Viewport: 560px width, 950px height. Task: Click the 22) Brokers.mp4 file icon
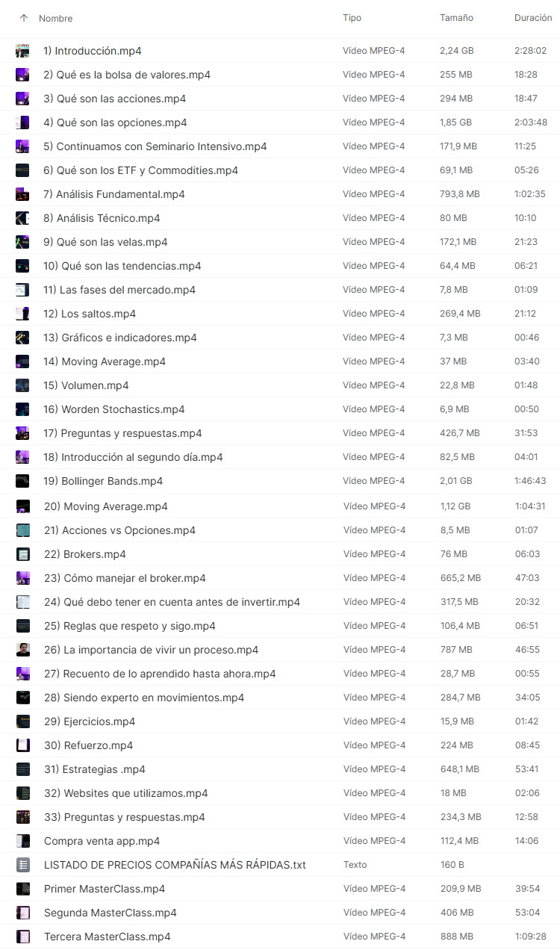tap(23, 554)
